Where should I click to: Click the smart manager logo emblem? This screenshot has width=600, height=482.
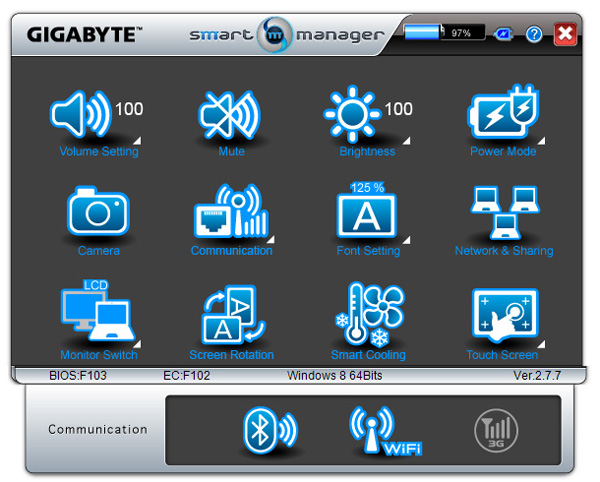click(275, 35)
